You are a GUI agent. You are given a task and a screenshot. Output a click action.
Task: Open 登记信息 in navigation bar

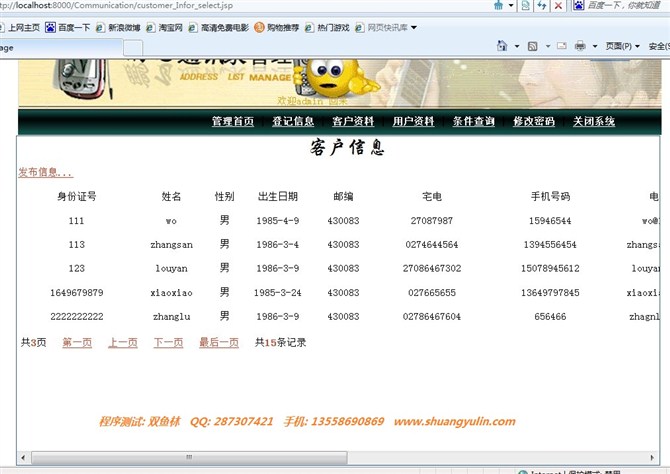click(x=293, y=122)
